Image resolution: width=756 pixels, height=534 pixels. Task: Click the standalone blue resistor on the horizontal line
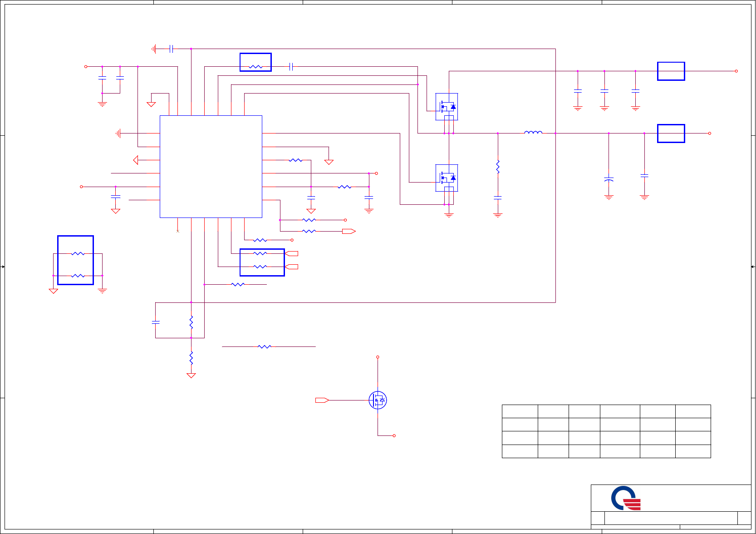click(x=265, y=346)
